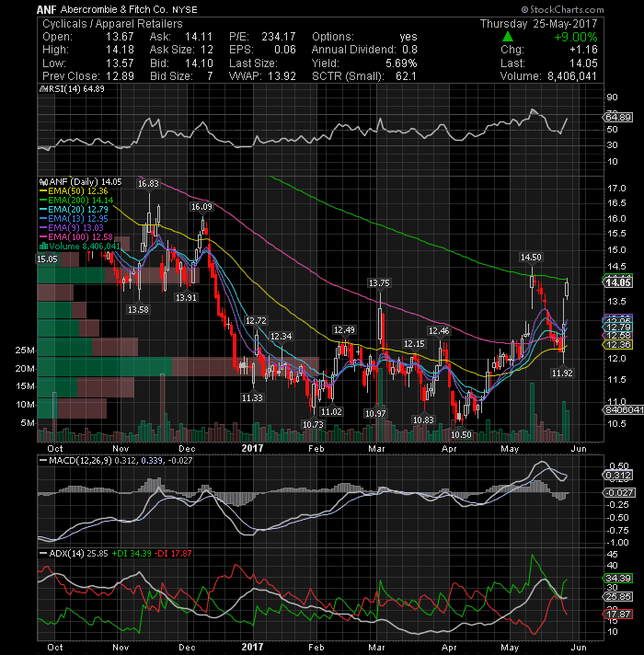Click the volume bars icon in legend
Image resolution: width=644 pixels, height=655 pixels.
click(44, 247)
